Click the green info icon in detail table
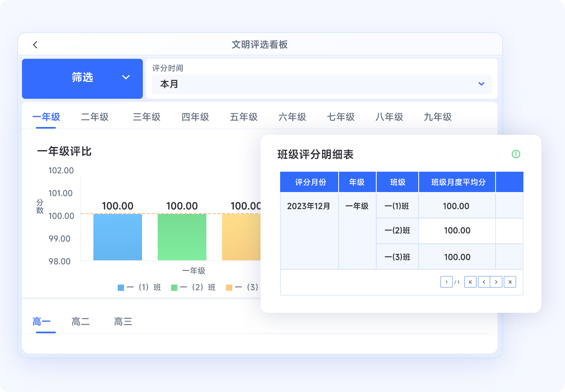Viewport: 565px width, 392px height. click(516, 154)
